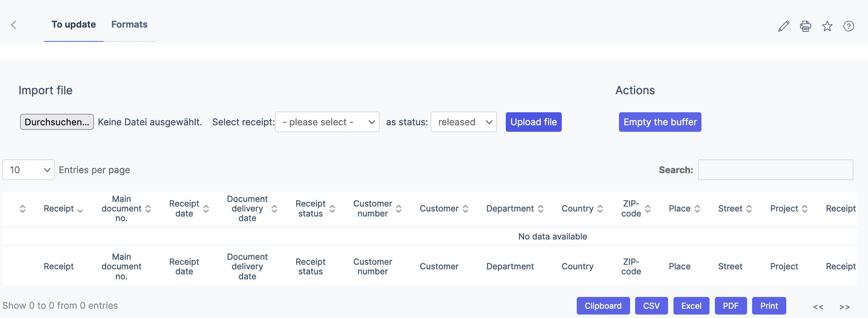Click the pencil edit icon

pyautogui.click(x=784, y=26)
